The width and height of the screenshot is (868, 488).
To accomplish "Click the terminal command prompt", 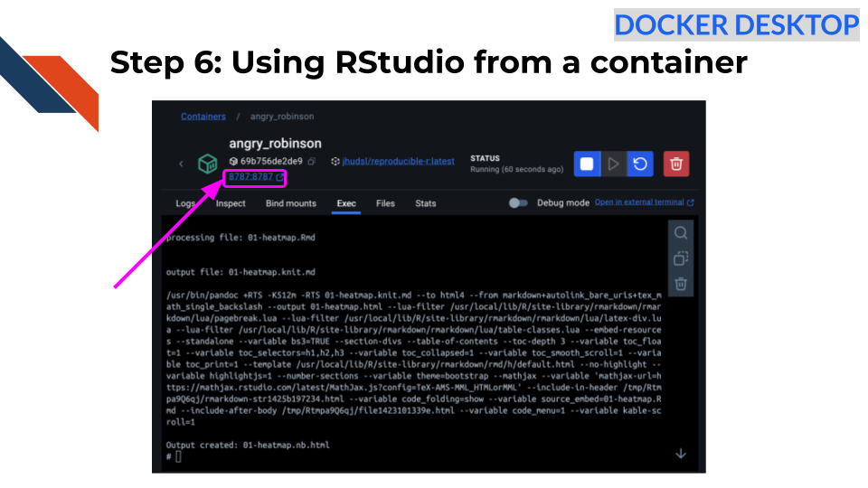I will (174, 456).
